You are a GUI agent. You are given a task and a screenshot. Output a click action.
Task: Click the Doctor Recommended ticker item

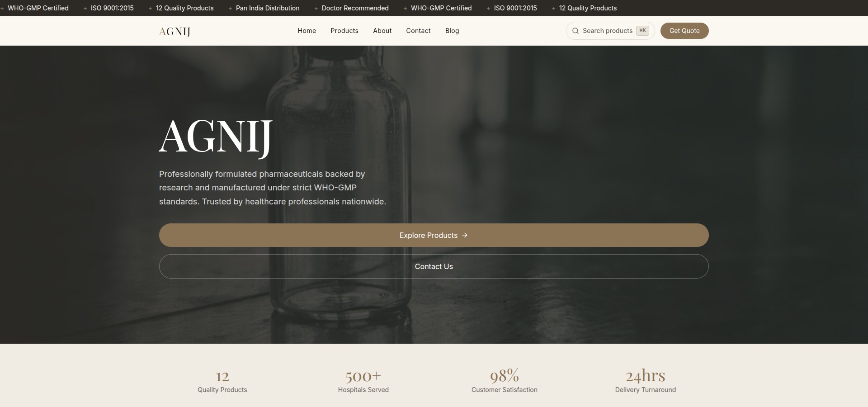coord(355,8)
